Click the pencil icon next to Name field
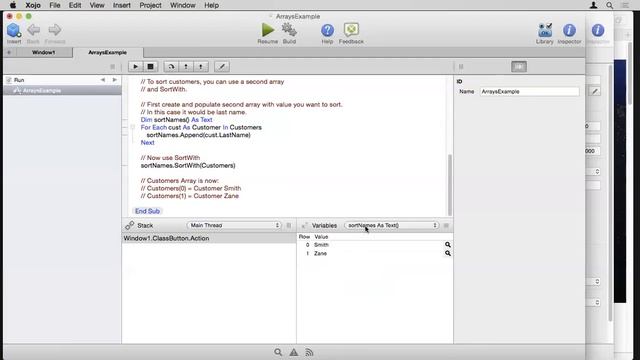The width and height of the screenshot is (640, 360). point(595,91)
